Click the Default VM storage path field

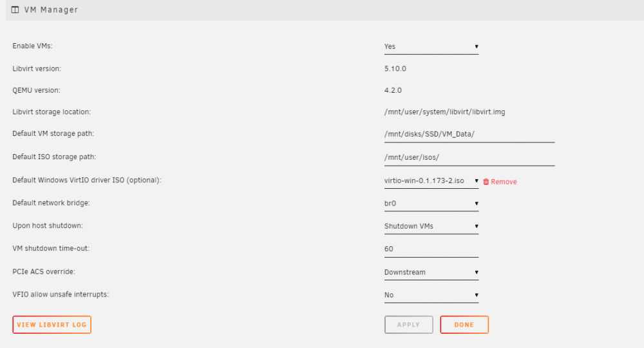pyautogui.click(x=469, y=134)
